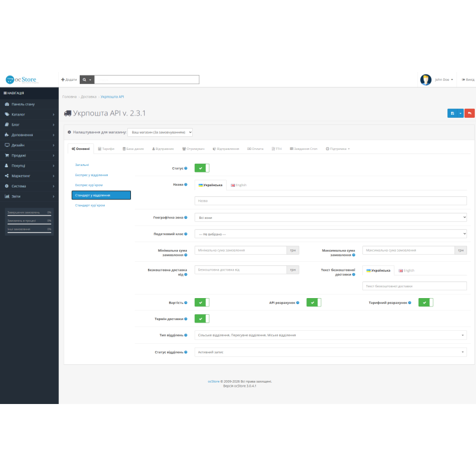476x476 pixels.
Task: Toggle the Вартість switch
Action: click(202, 302)
